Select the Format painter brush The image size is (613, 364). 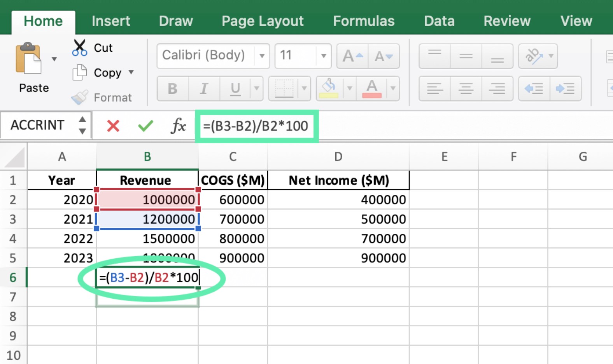click(x=80, y=98)
